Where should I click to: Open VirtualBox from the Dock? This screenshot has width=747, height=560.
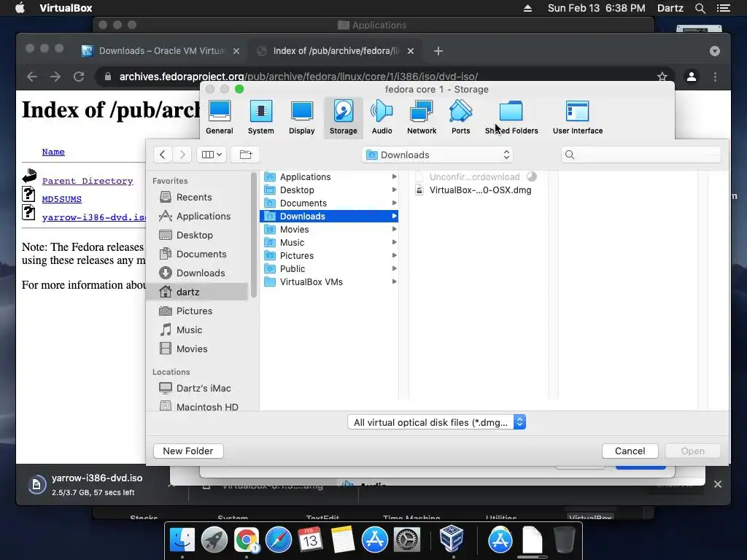click(451, 539)
